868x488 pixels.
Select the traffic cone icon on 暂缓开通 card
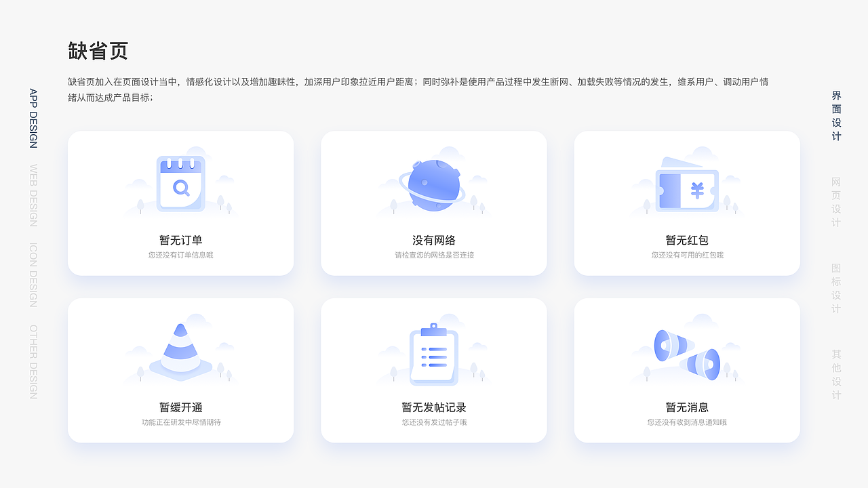click(x=180, y=349)
